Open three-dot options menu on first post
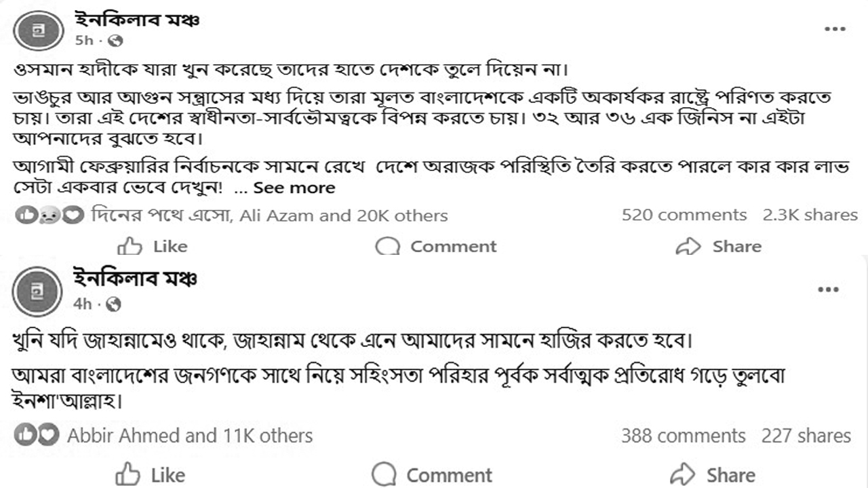 click(x=835, y=29)
